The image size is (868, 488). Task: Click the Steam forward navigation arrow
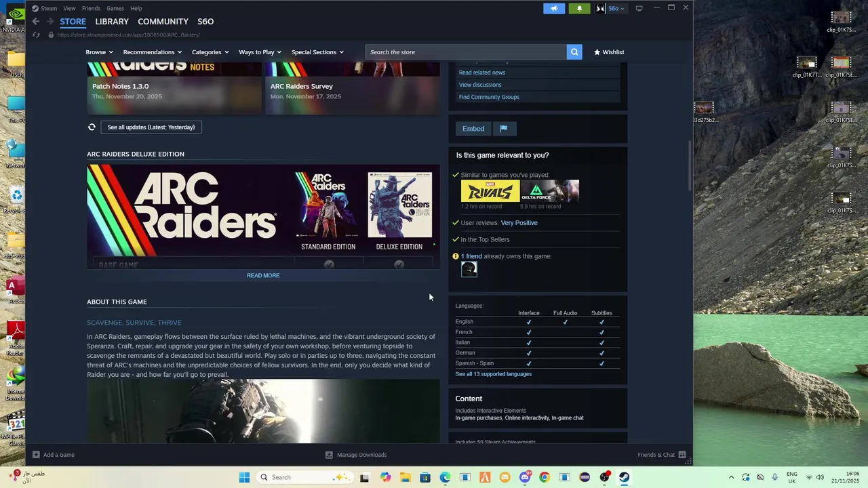[50, 22]
